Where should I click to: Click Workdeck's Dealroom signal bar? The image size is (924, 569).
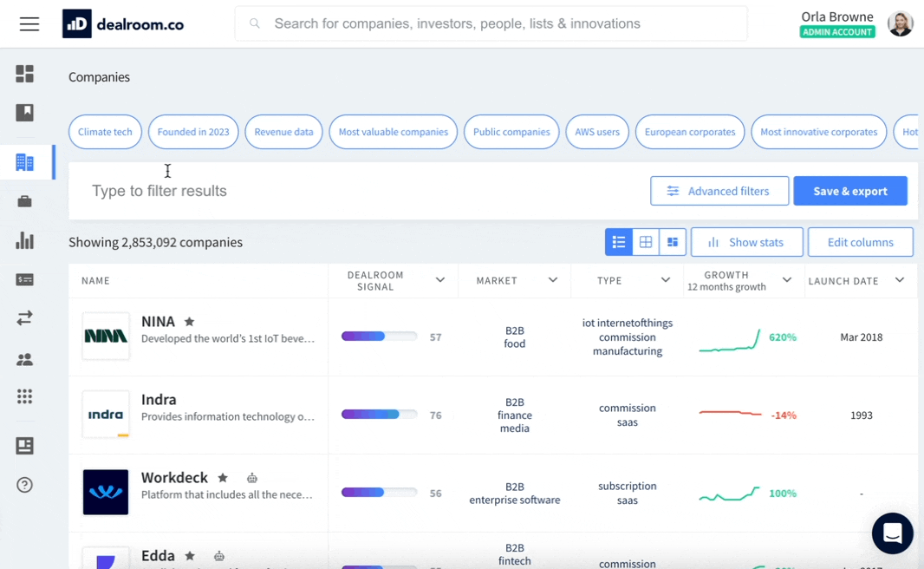click(379, 493)
